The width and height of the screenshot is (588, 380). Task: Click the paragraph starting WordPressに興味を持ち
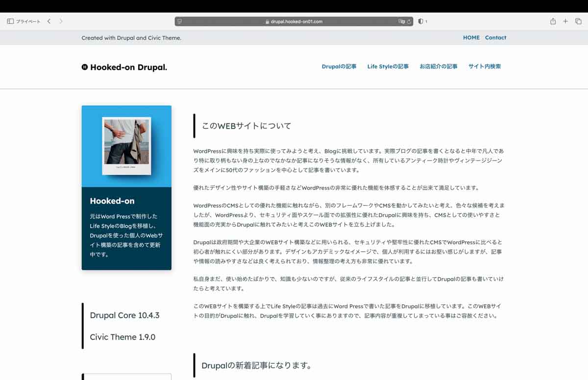tap(349, 161)
